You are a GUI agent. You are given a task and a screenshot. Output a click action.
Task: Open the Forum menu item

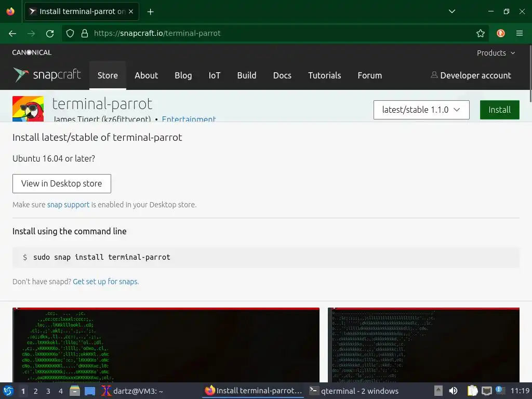(370, 75)
